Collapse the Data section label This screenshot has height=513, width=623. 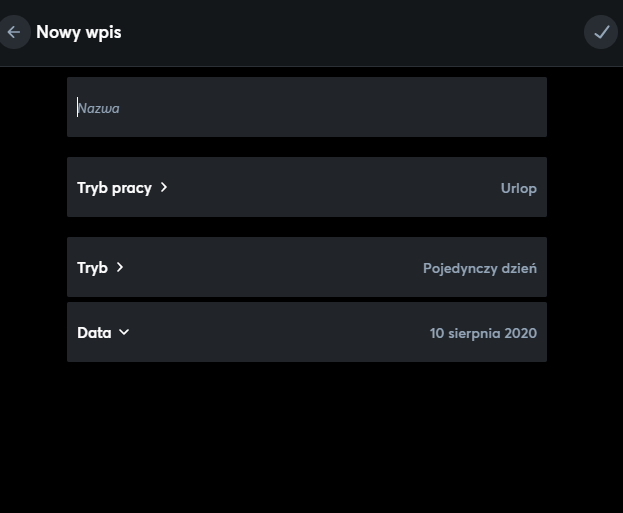94,333
